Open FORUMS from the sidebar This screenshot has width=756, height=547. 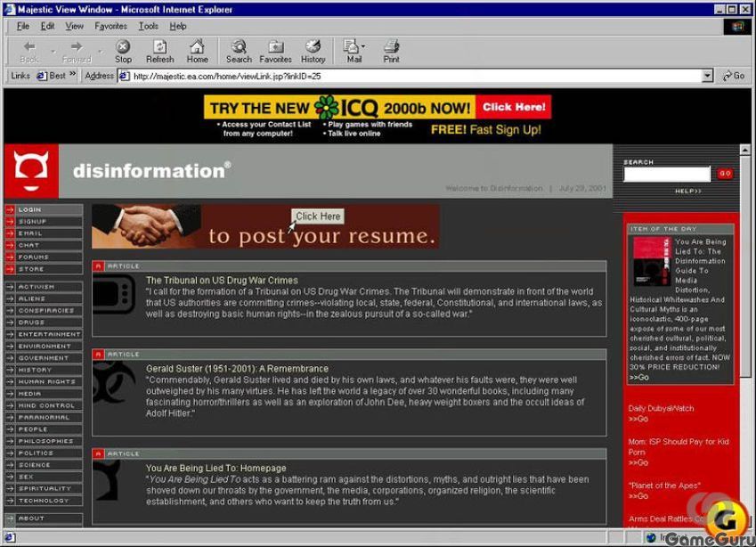pyautogui.click(x=44, y=257)
